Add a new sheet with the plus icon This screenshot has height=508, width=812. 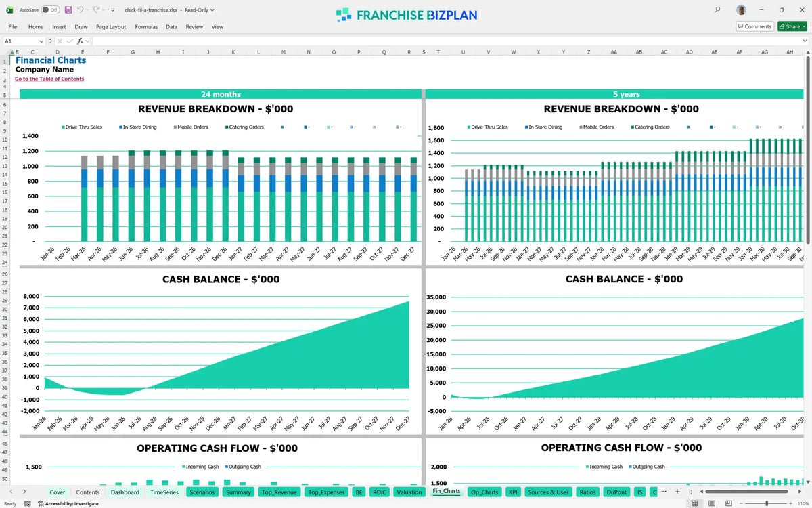tap(678, 492)
